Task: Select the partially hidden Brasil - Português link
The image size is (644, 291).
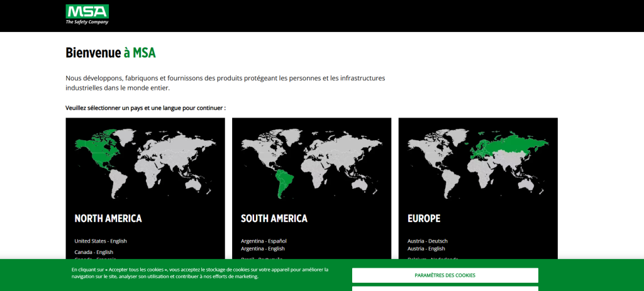Action: click(262, 258)
